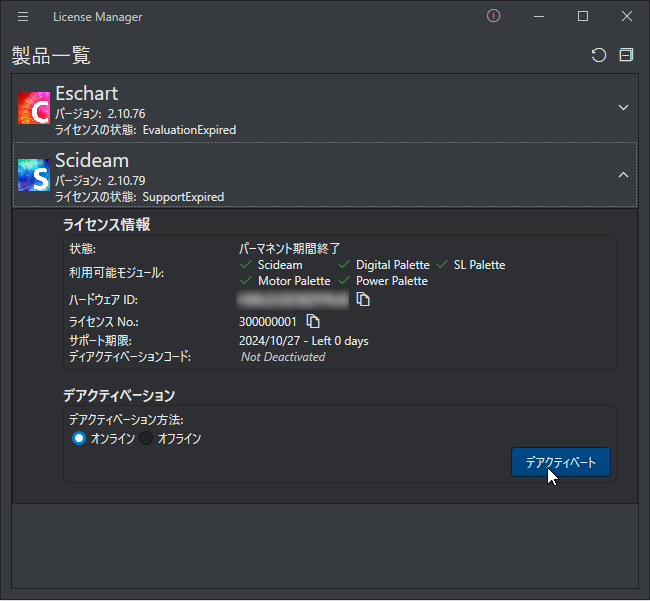Click the 2024/10/27 - Left 0 days text

pyautogui.click(x=303, y=341)
